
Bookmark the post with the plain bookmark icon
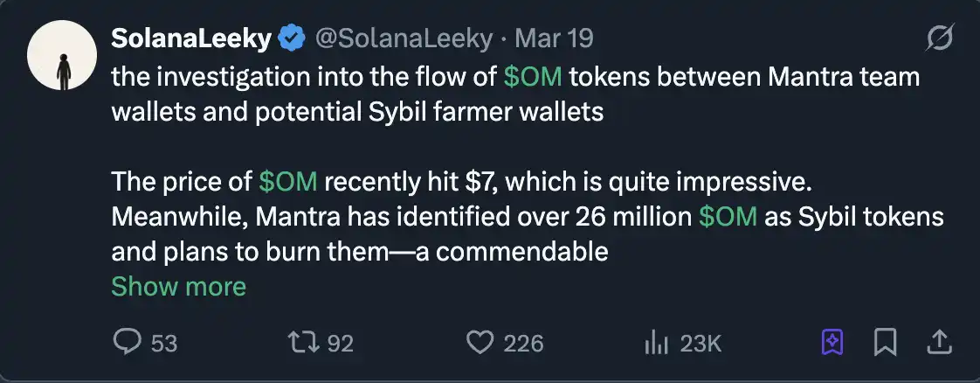(886, 343)
